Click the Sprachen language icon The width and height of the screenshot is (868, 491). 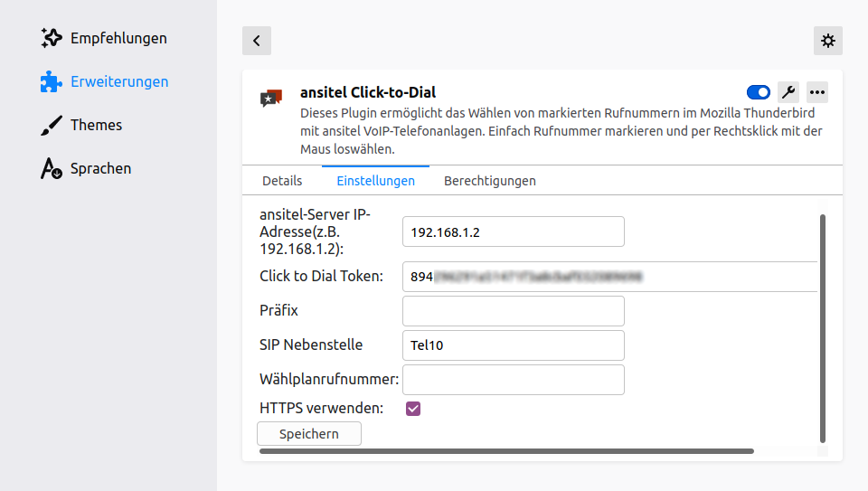click(52, 168)
